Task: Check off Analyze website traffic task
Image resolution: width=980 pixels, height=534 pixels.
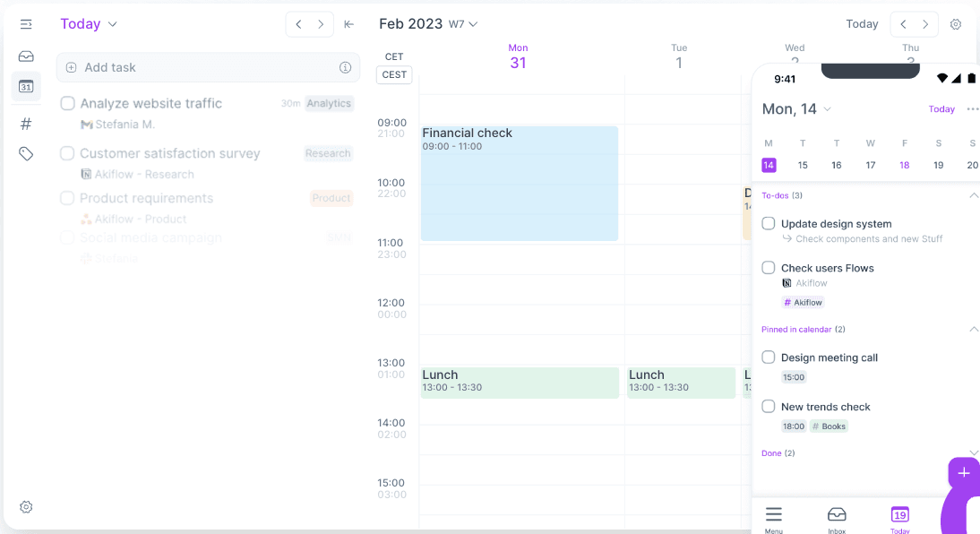Action: [x=67, y=103]
